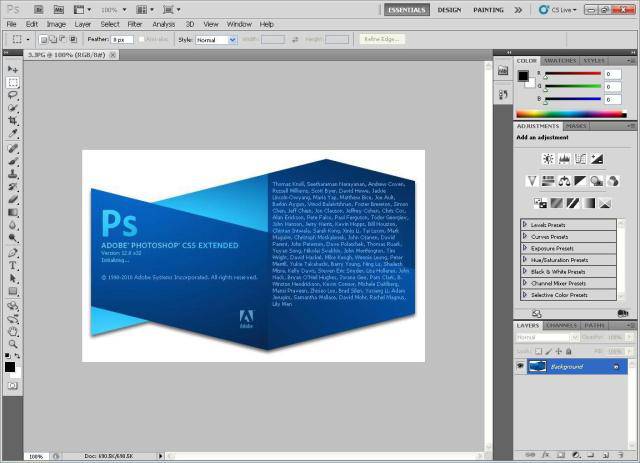Image resolution: width=640 pixels, height=463 pixels.
Task: Select the Pen tool
Action: 13,253
